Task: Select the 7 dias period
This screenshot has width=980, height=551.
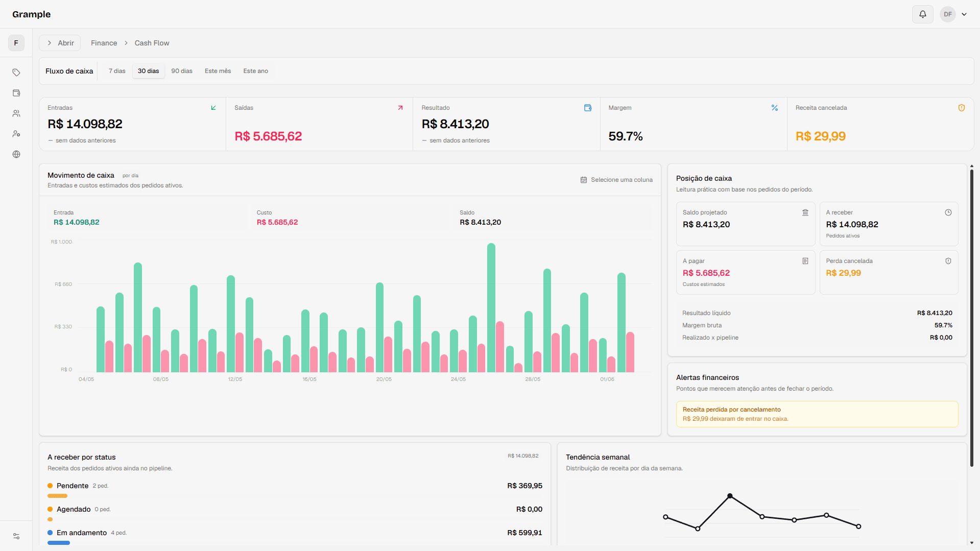Action: click(x=117, y=71)
